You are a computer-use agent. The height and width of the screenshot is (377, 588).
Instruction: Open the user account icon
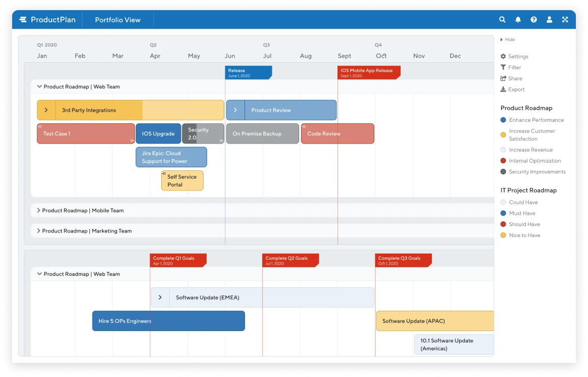pos(550,20)
